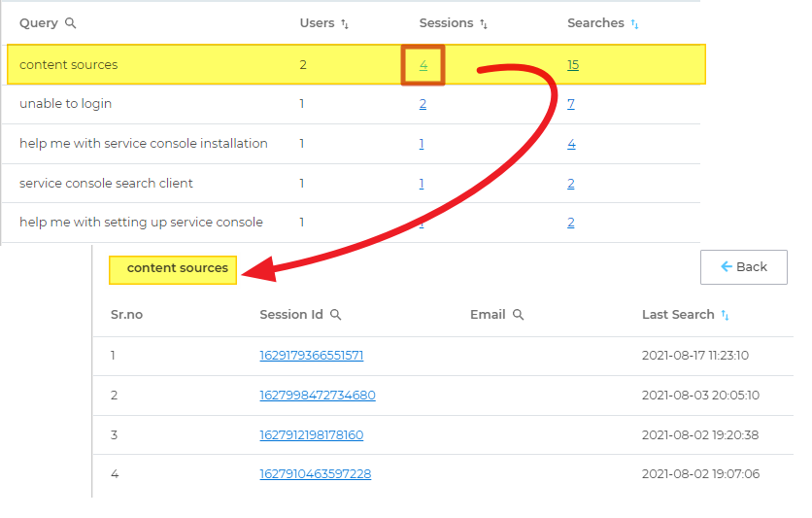Open sessions count 2 for unable to login
The height and width of the screenshot is (518, 812).
click(x=423, y=104)
